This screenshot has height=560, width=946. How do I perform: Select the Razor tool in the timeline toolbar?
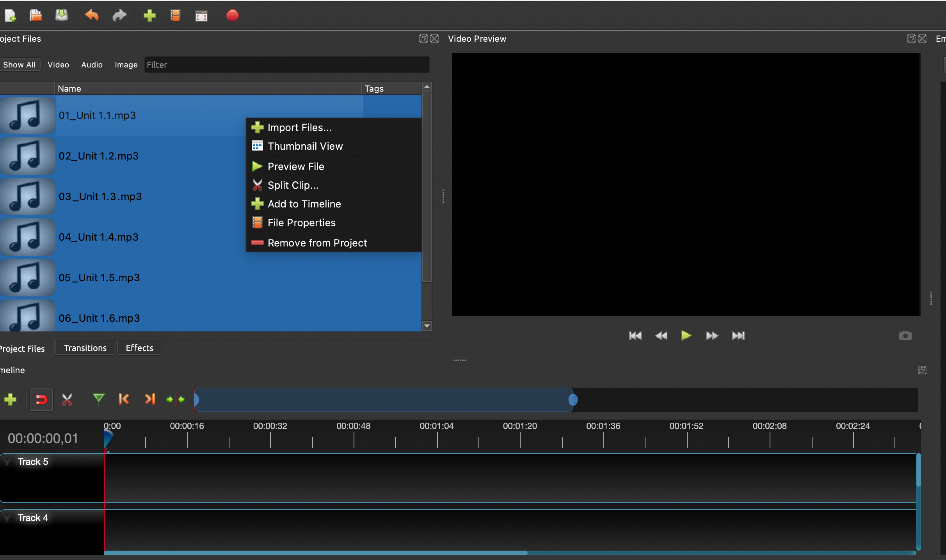pyautogui.click(x=67, y=399)
